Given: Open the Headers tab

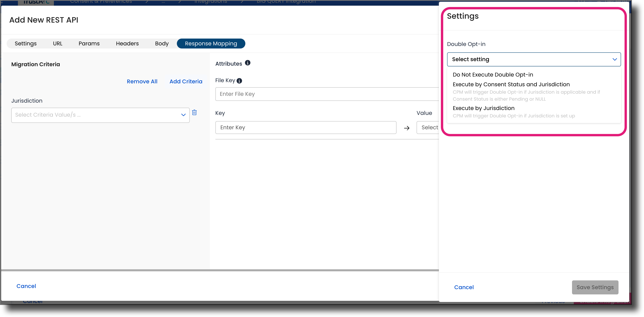Looking at the screenshot, I should (x=127, y=44).
